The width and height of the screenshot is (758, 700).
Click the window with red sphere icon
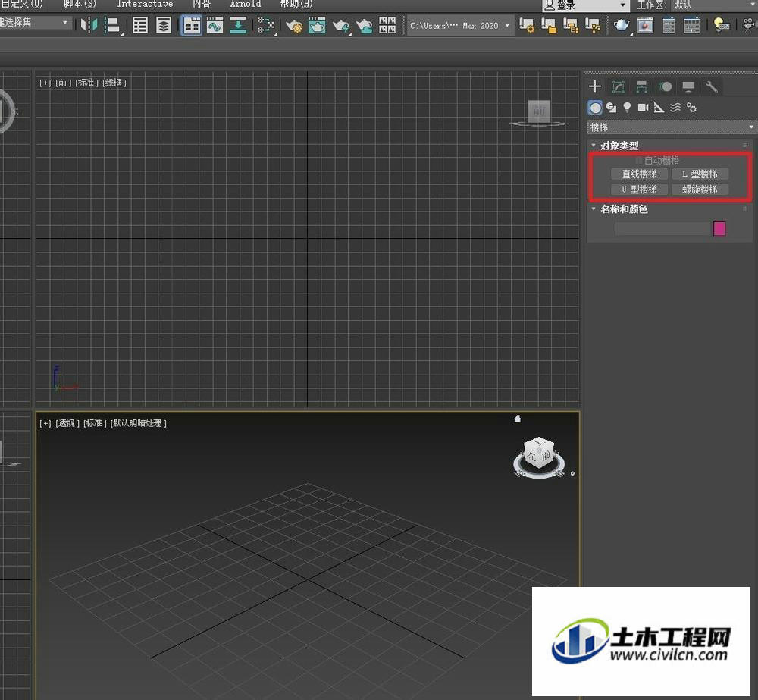pos(645,25)
